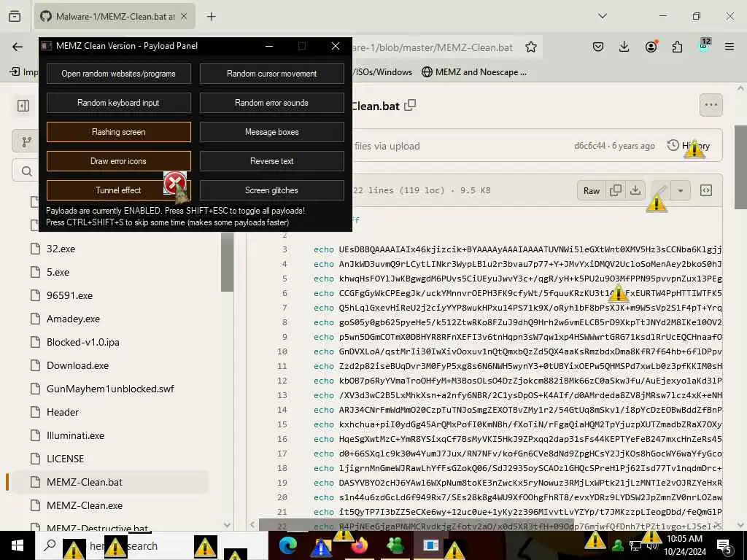The width and height of the screenshot is (747, 560).
Task: Bookmark this page with the star icon
Action: [x=531, y=47]
